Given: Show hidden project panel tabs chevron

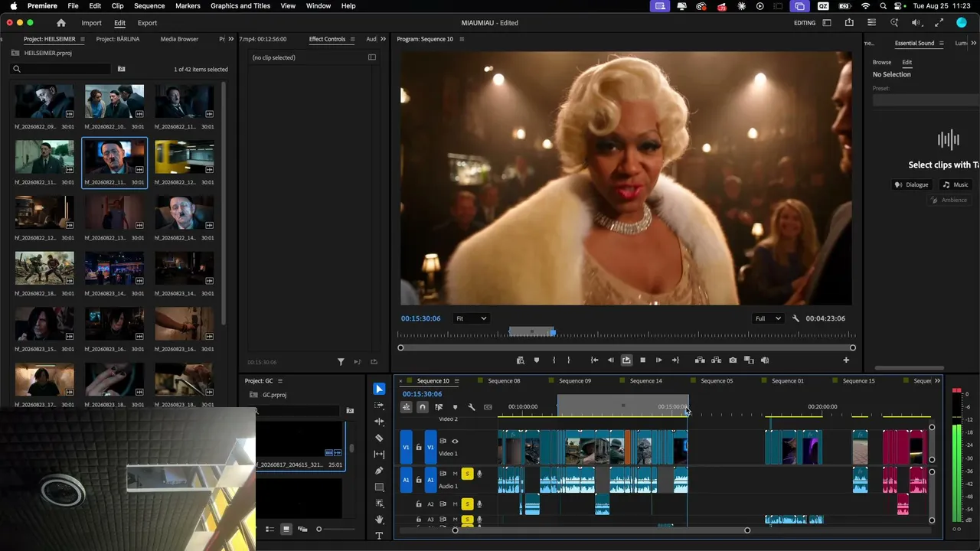Looking at the screenshot, I should [233, 39].
